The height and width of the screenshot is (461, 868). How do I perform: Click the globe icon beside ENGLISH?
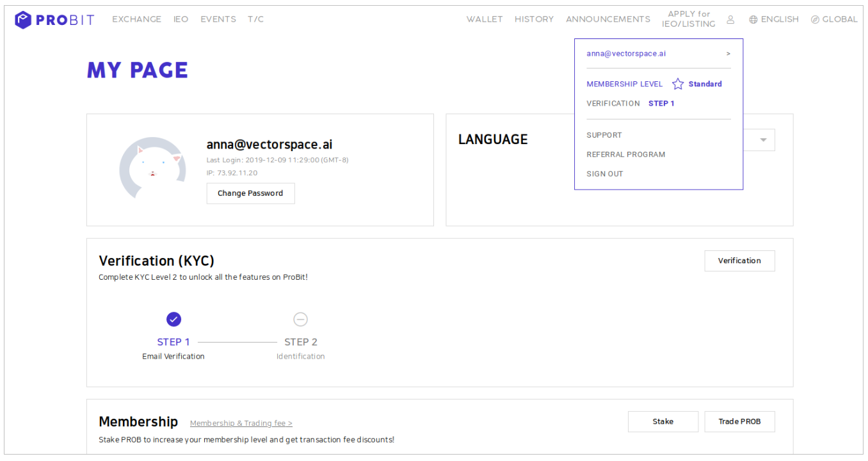point(753,20)
